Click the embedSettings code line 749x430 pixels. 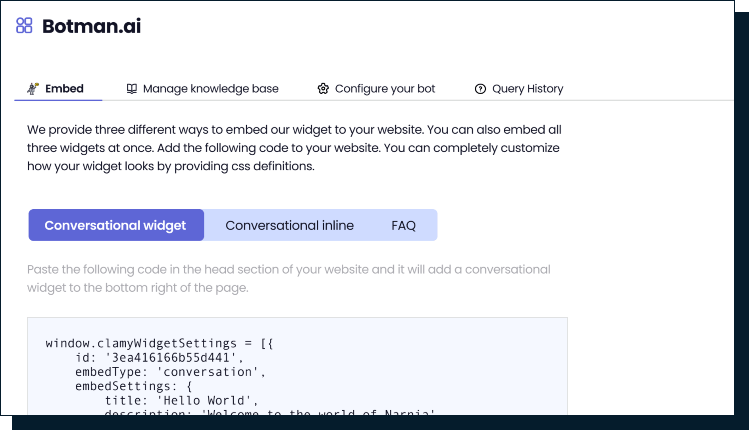click(x=133, y=386)
